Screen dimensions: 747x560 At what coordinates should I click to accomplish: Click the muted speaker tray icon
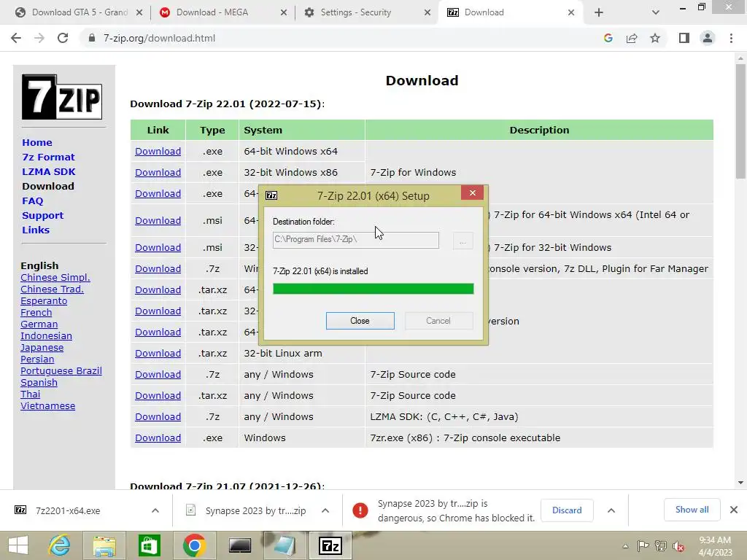point(678,546)
